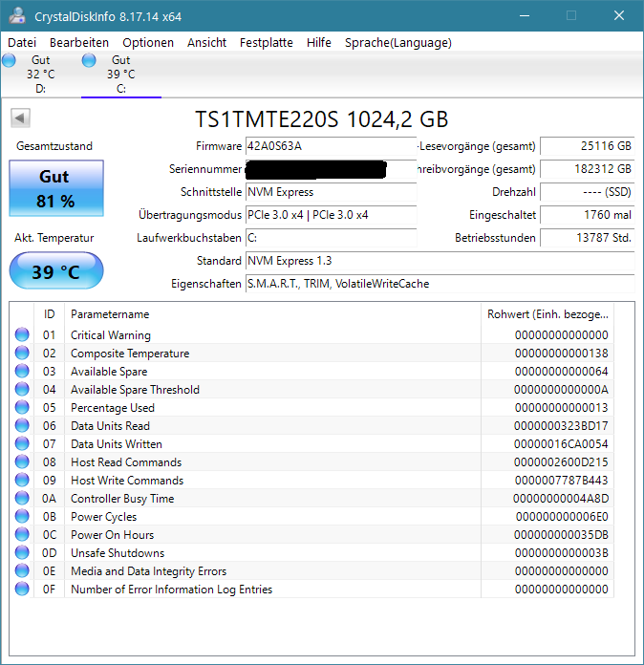Screen dimensions: 644x665
Task: Click the status orb for Power On Hours
Action: [22, 534]
